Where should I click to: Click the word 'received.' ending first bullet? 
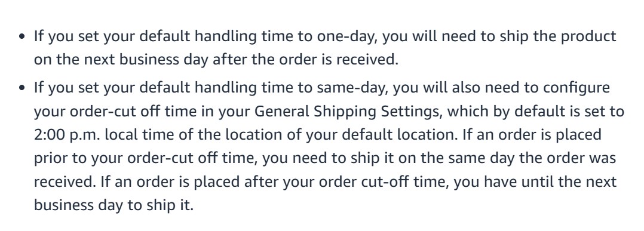pos(367,60)
